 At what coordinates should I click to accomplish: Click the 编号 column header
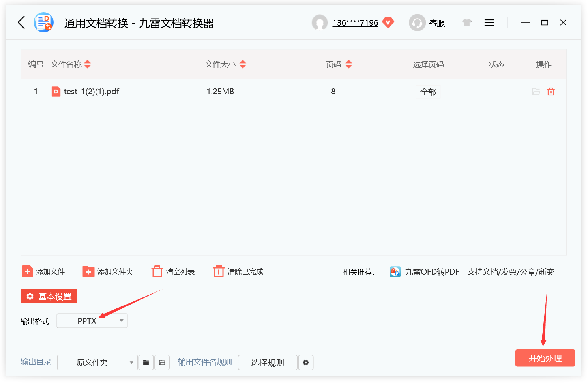click(x=36, y=64)
